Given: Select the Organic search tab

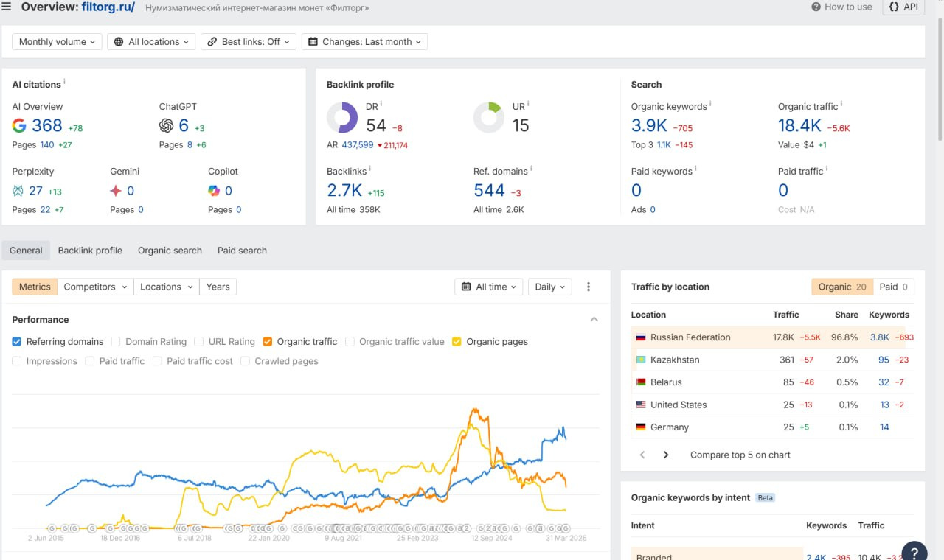Looking at the screenshot, I should pos(170,251).
